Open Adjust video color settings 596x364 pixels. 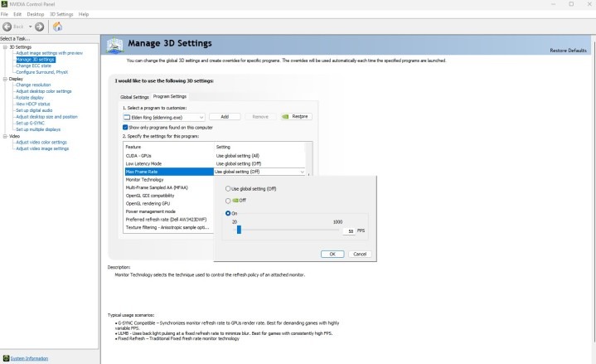tap(41, 143)
